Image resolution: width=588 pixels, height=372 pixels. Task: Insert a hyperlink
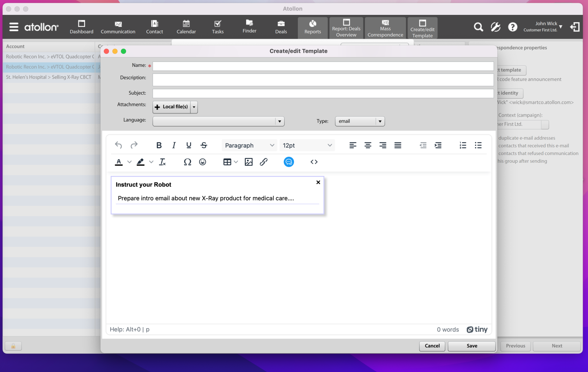pos(264,162)
